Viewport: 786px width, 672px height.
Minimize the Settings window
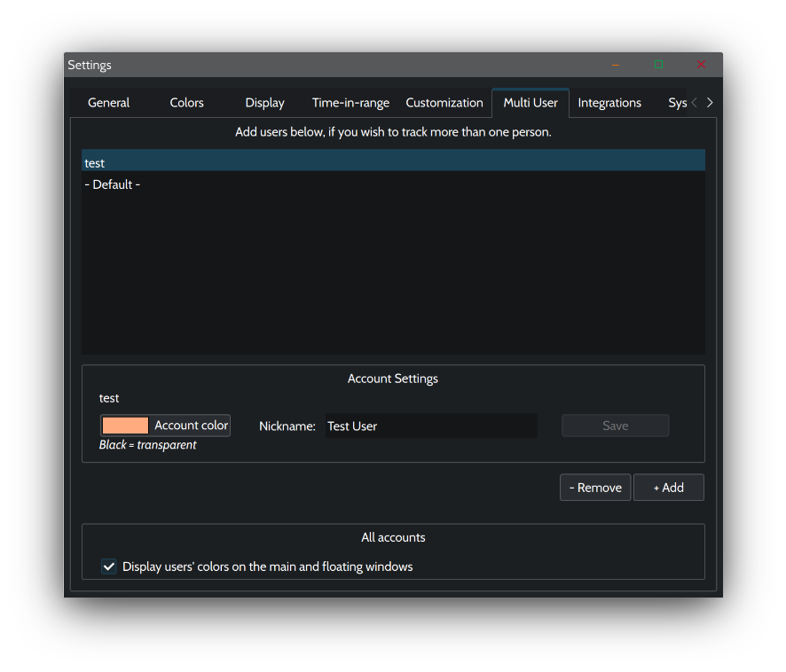click(616, 65)
